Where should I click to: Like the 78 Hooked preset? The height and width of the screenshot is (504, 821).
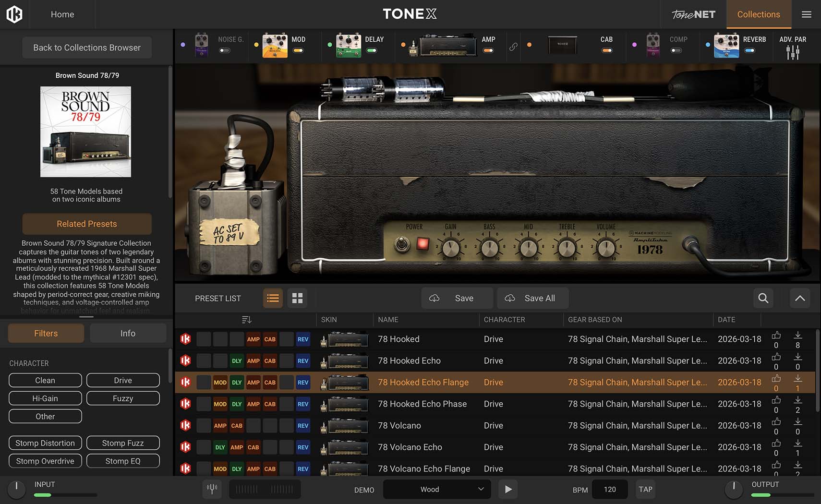point(776,335)
